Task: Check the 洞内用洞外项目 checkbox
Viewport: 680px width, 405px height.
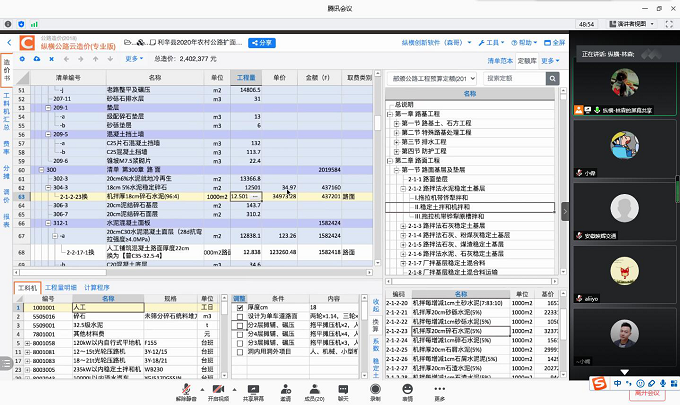Action: pyautogui.click(x=240, y=352)
